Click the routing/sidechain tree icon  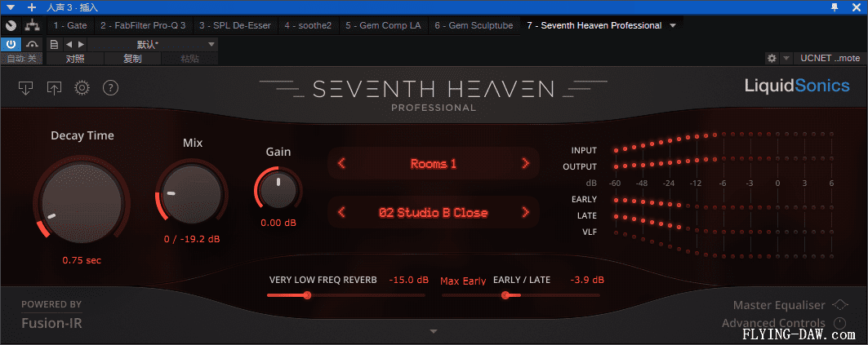pyautogui.click(x=32, y=25)
